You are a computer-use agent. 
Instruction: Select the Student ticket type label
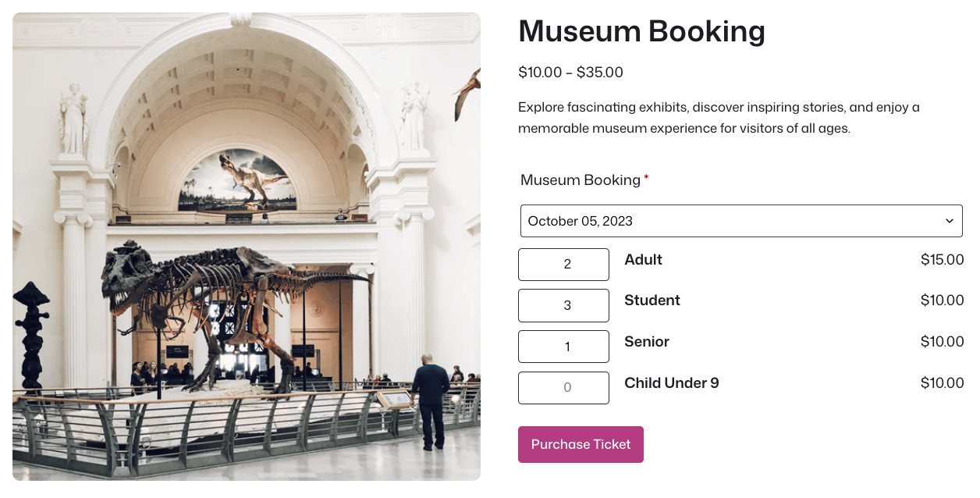coord(652,301)
